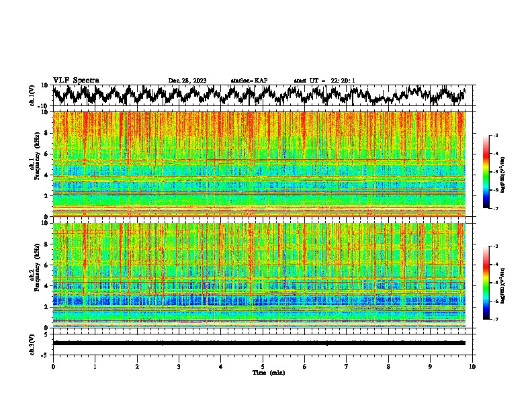
Task: Click the ch.2 frequency spectrogram panel
Action: point(259,275)
